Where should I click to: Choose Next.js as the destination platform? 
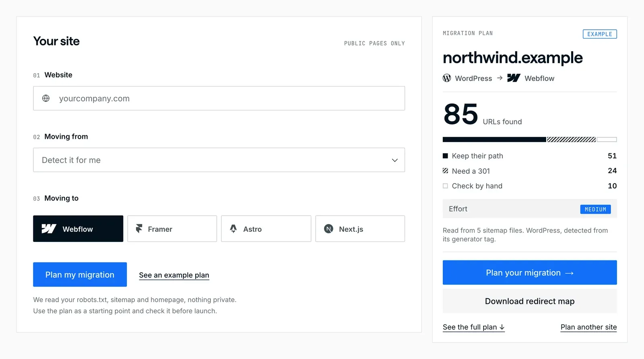360,229
